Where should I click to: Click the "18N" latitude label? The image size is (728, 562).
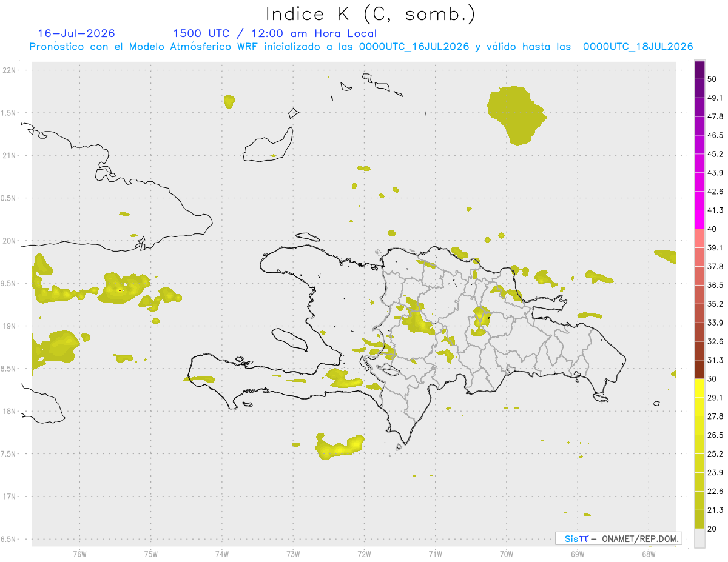coord(10,411)
